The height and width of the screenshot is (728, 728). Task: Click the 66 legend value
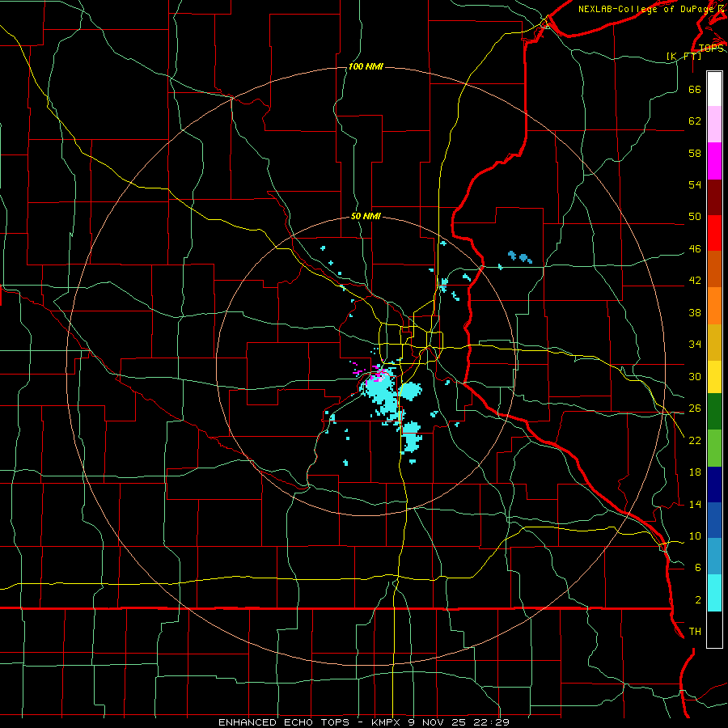695,89
